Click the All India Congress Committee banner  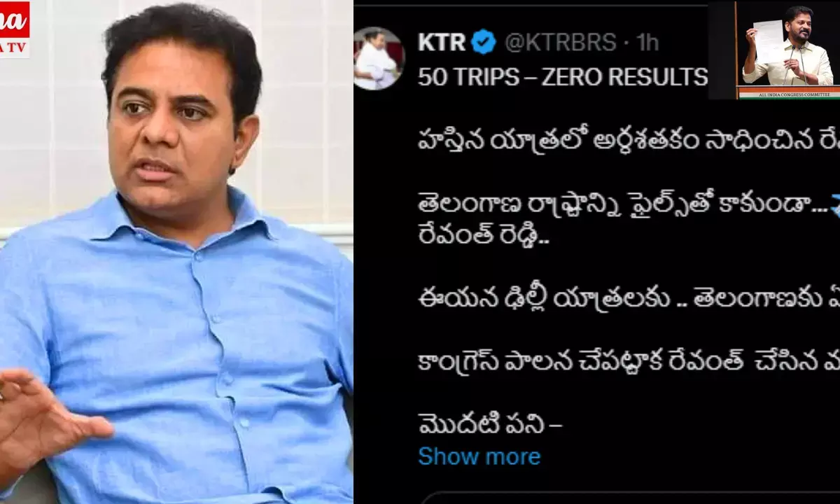pos(789,92)
